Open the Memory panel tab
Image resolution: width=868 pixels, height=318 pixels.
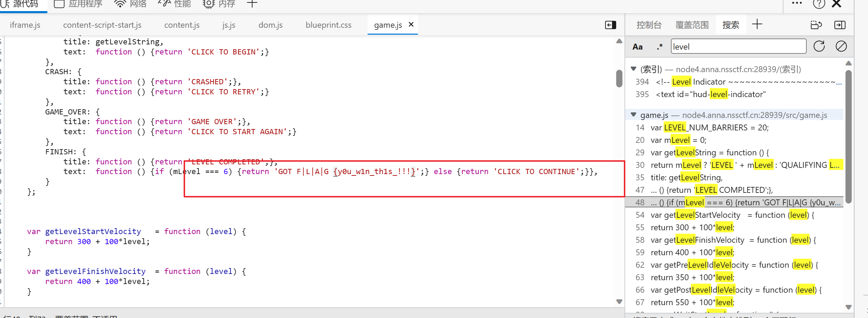point(219,4)
